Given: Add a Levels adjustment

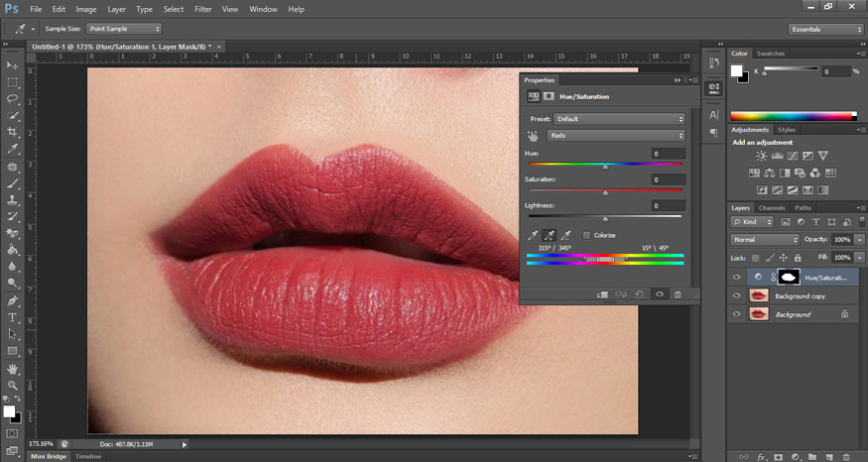Looking at the screenshot, I should pyautogui.click(x=777, y=156).
